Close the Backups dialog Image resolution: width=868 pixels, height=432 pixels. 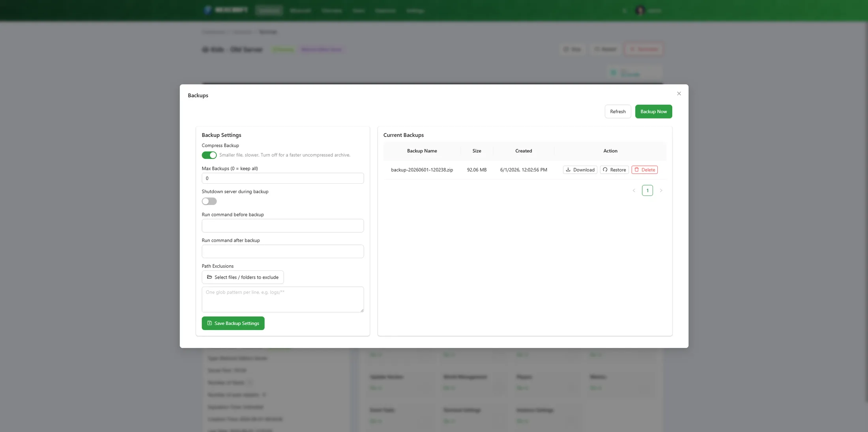(x=679, y=94)
